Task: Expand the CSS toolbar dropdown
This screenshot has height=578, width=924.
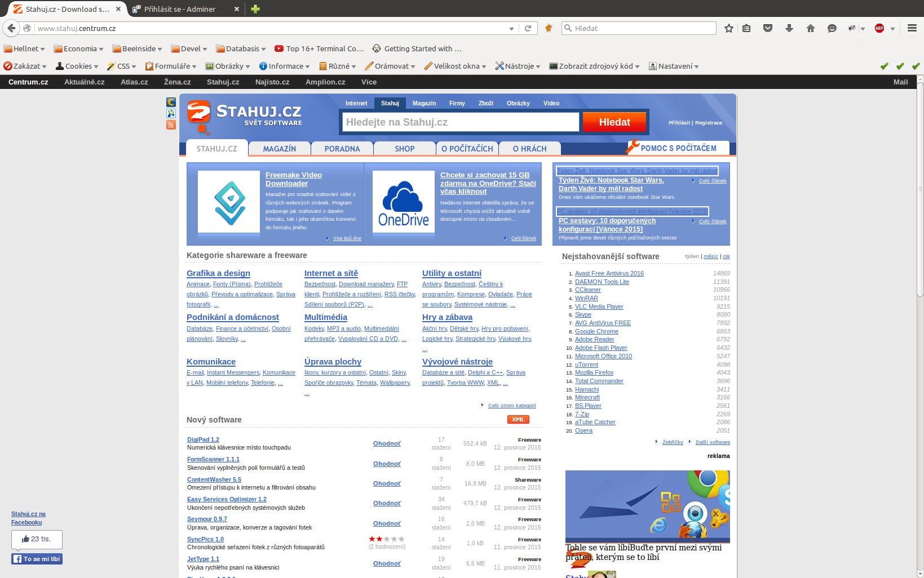Action: 122,66
